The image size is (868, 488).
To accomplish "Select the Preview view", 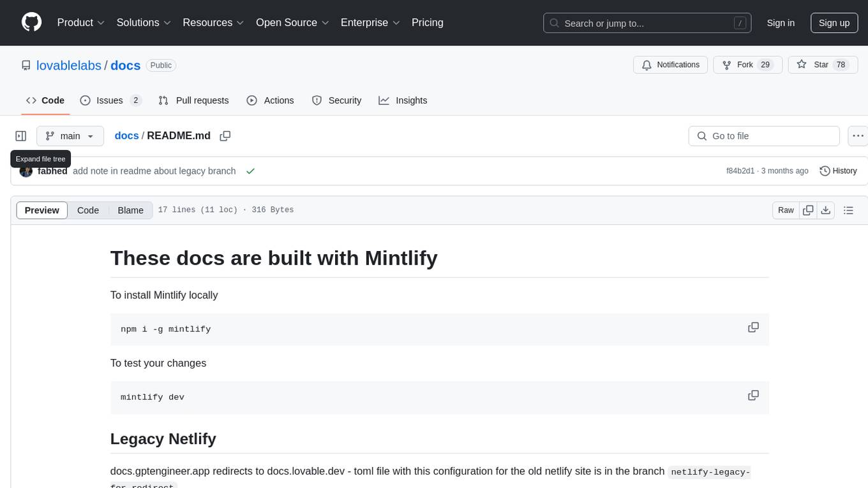I will pos(42,210).
